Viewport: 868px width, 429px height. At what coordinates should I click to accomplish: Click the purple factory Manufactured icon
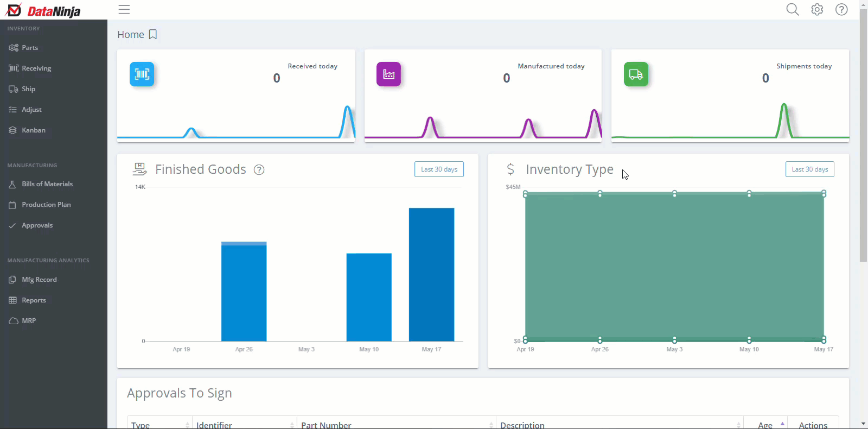(x=388, y=74)
